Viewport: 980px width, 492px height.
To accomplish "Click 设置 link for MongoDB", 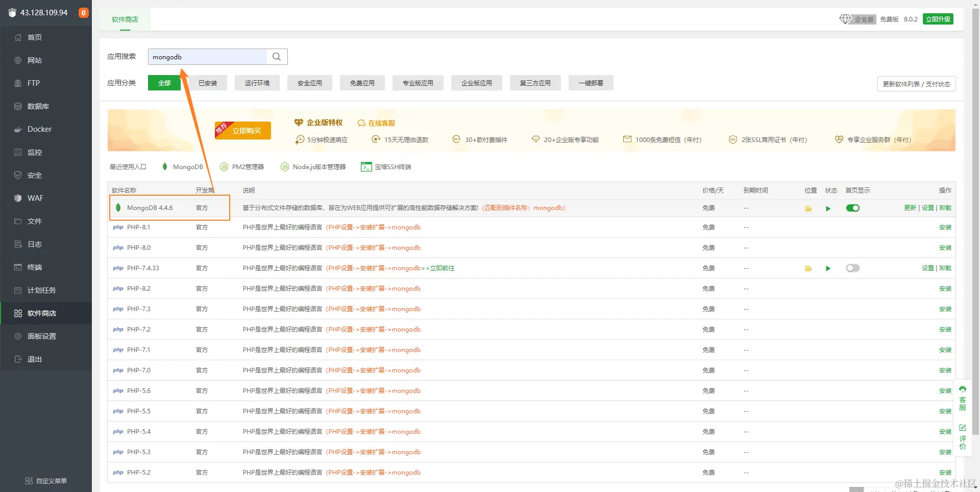I will tap(928, 208).
